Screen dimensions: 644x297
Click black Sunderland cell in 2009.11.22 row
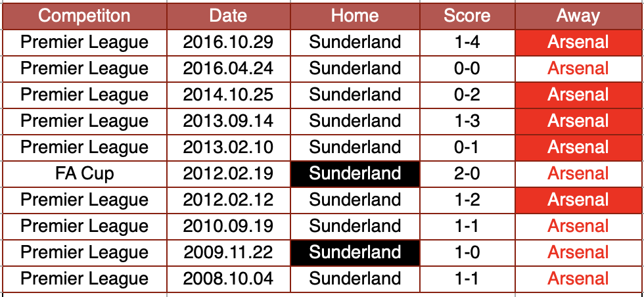[355, 252]
